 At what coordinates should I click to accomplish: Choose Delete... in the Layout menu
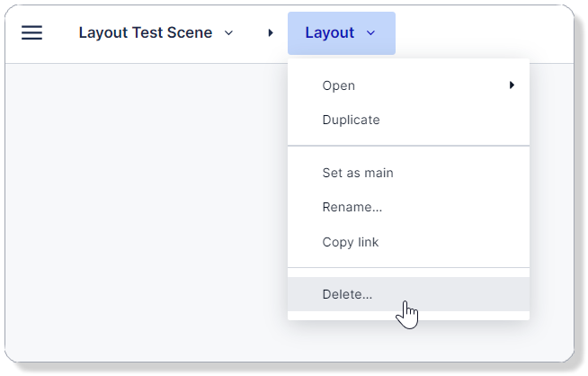pyautogui.click(x=347, y=294)
